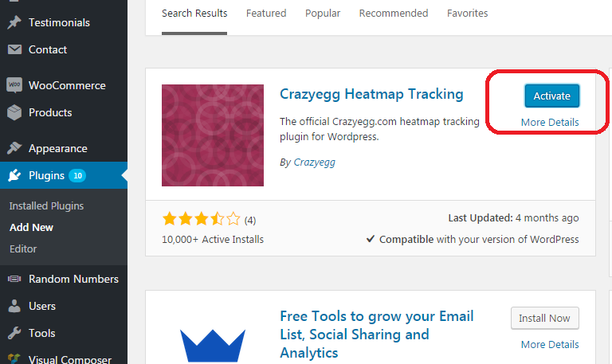Click the Tools wrench icon
The image size is (612, 364).
pos(14,333)
